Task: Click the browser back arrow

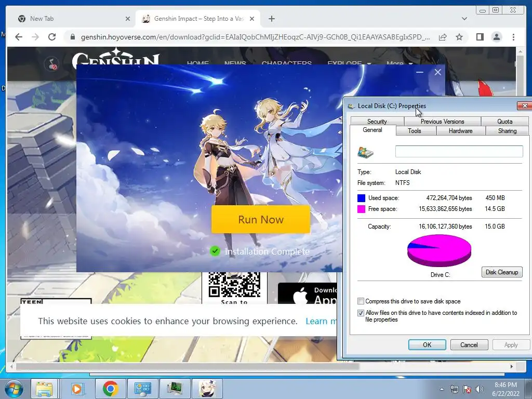Action: 19,37
